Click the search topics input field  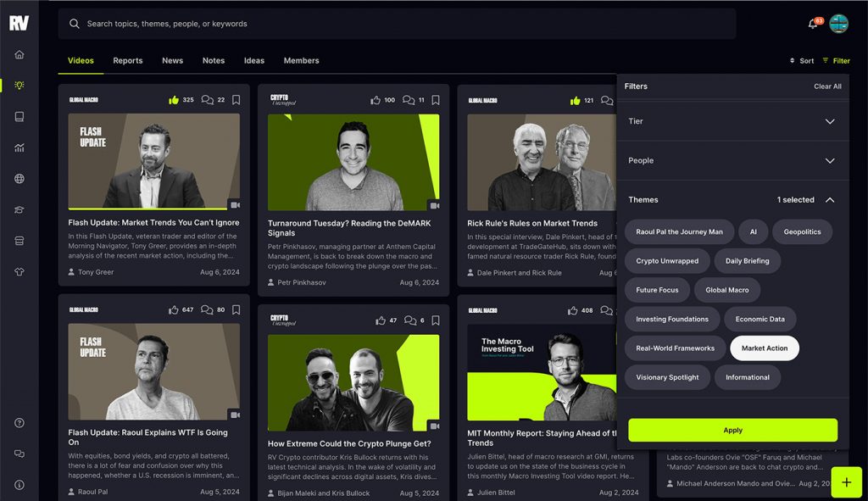(x=398, y=24)
